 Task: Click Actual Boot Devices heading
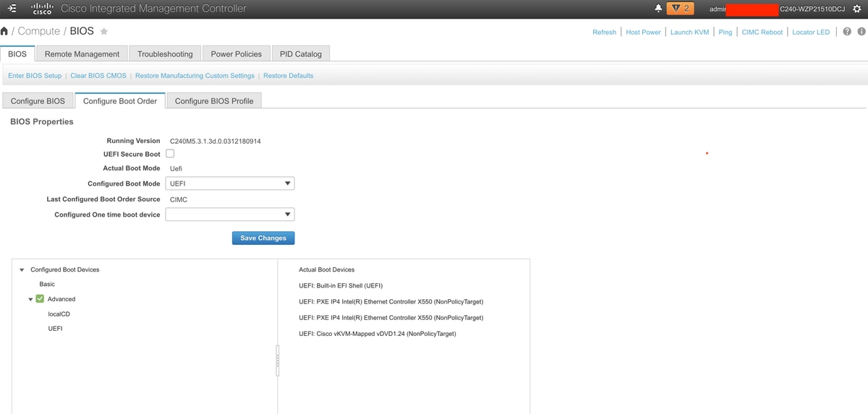[327, 269]
